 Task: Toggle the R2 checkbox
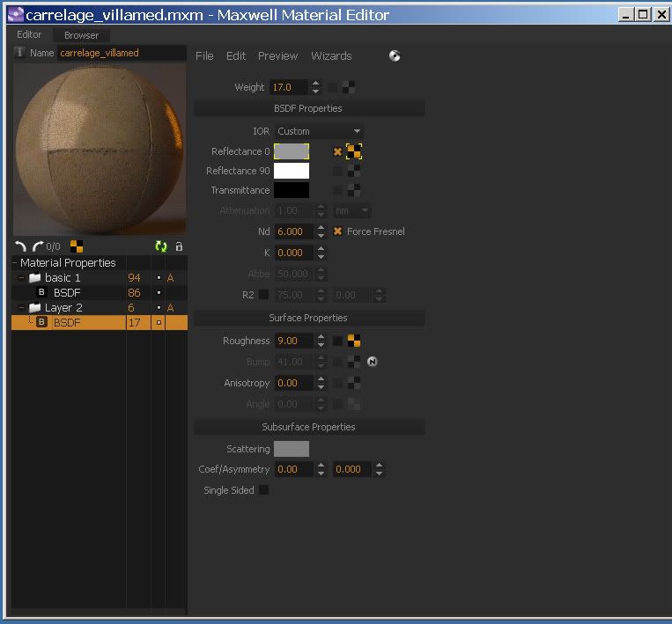tap(263, 295)
